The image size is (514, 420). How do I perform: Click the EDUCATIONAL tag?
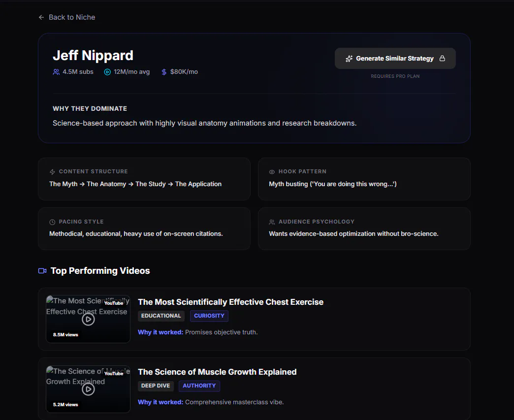(x=161, y=316)
